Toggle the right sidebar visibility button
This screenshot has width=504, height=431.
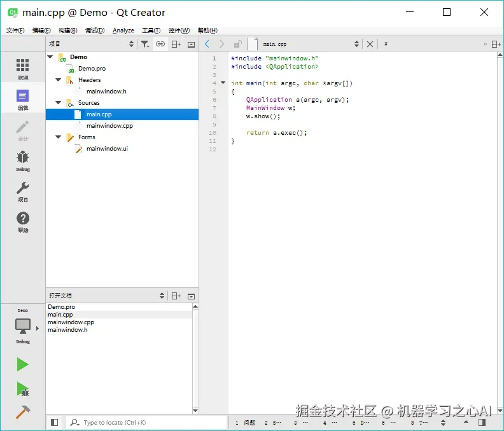coord(482,422)
